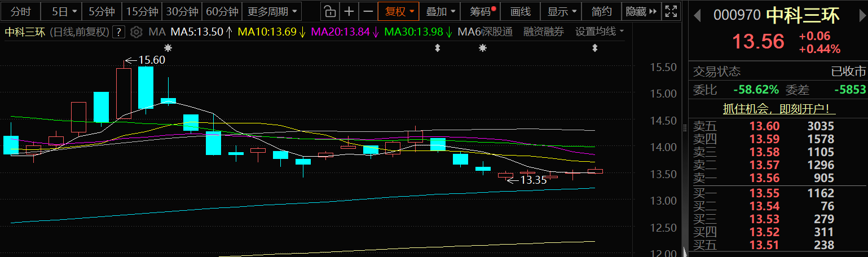Click the sun event marker below MA5
The width and height of the screenshot is (868, 257).
point(168,48)
